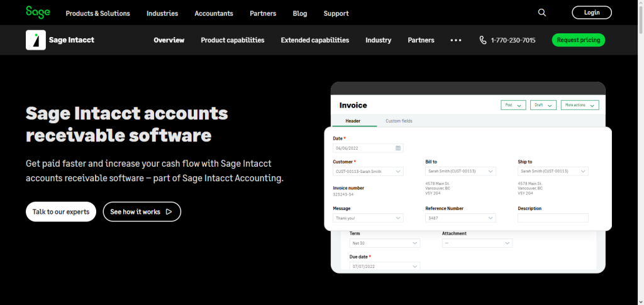The height and width of the screenshot is (305, 644).
Task: Select the Custom fields tab
Action: (399, 121)
